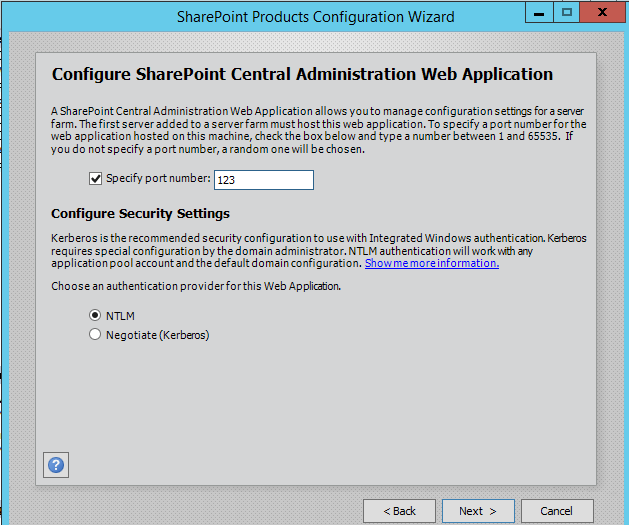Screen dimensions: 629x525
Task: Minimize the wizard window
Action: coord(539,13)
